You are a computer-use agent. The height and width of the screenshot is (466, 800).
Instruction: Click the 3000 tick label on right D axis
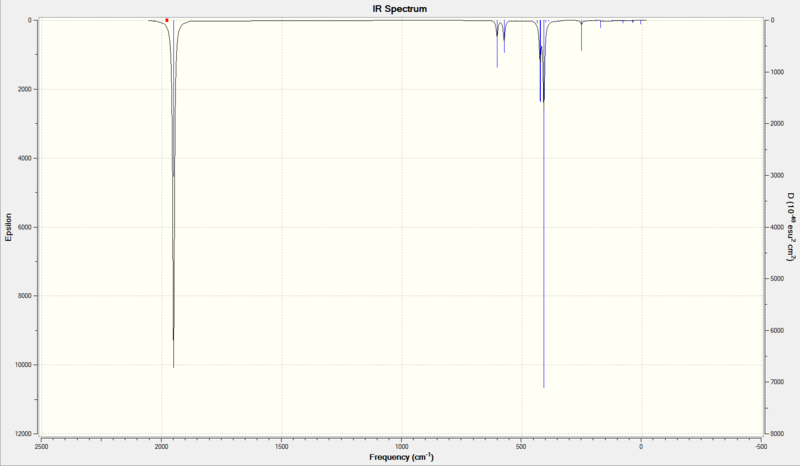(x=778, y=176)
